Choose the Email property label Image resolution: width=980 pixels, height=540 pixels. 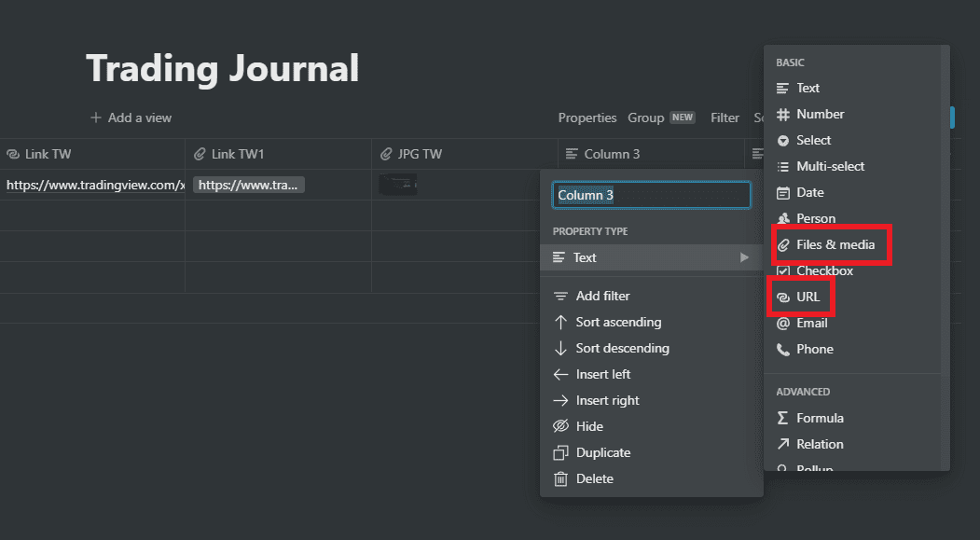(x=812, y=323)
